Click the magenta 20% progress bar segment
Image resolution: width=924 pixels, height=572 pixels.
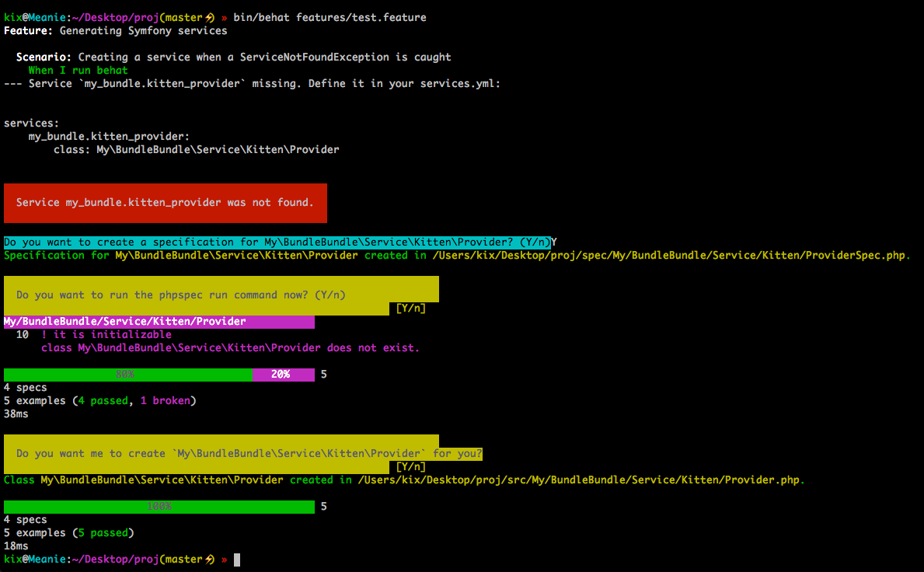[x=284, y=375]
